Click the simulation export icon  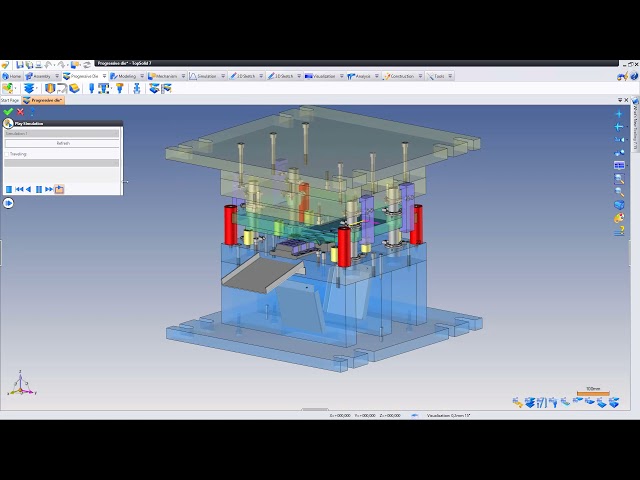coord(60,189)
